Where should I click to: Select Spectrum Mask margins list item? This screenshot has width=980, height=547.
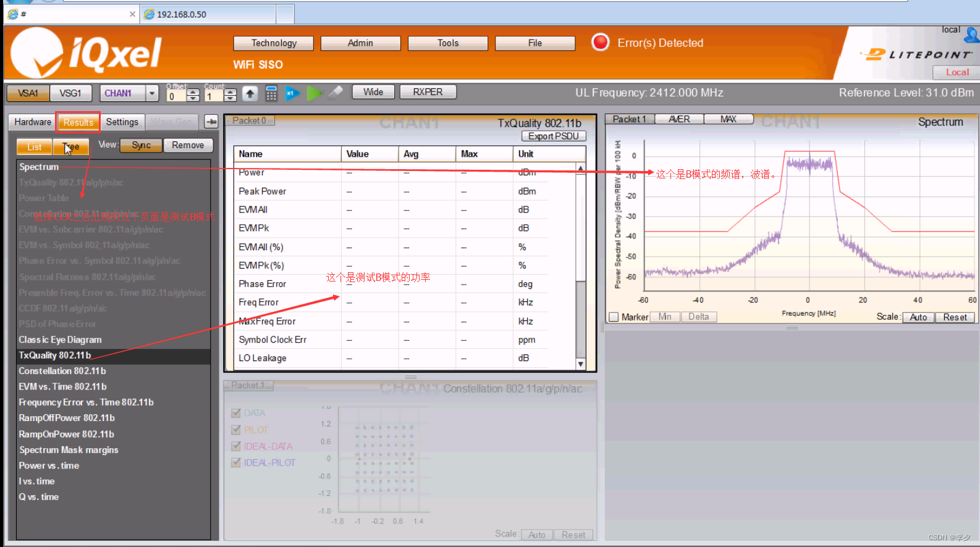point(113,450)
